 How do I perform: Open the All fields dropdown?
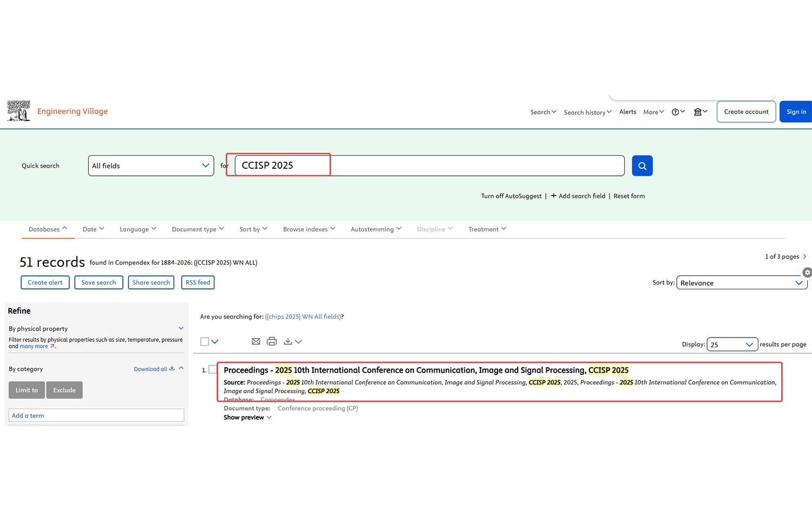[x=150, y=166]
